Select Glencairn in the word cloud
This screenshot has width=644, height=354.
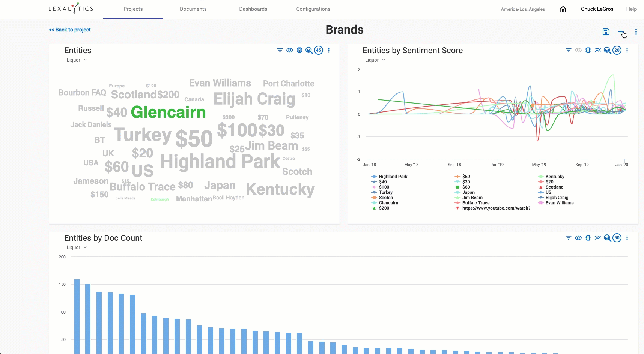168,112
